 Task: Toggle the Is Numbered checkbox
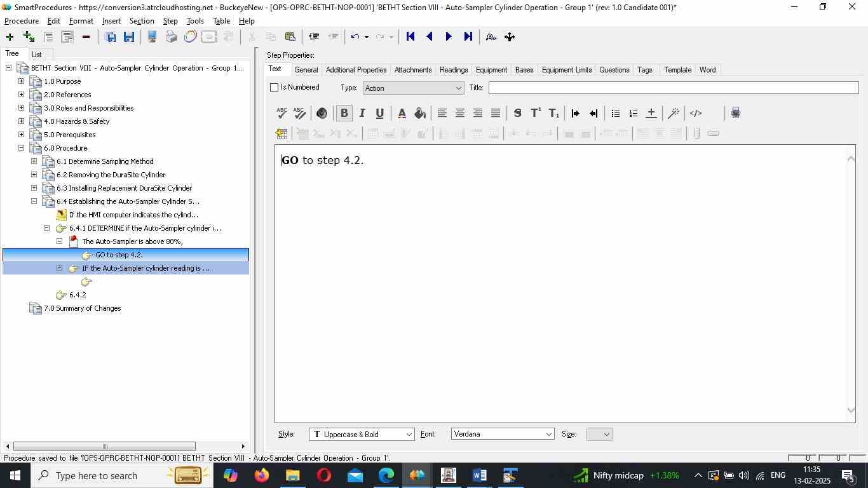click(275, 88)
